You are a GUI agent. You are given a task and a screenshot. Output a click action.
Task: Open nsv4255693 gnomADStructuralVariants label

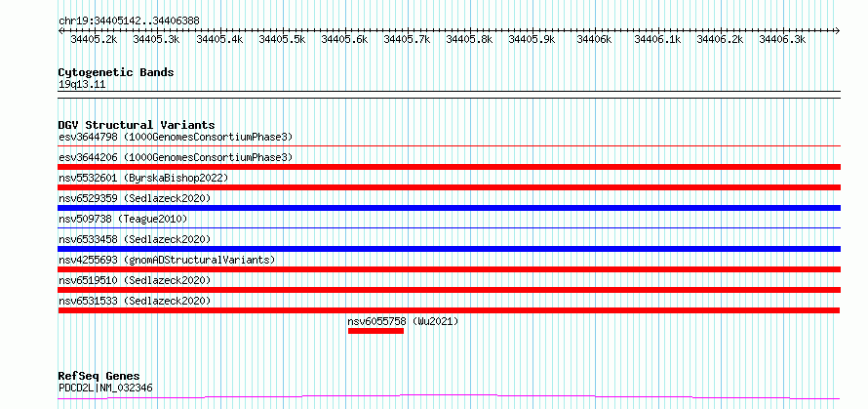pos(167,260)
